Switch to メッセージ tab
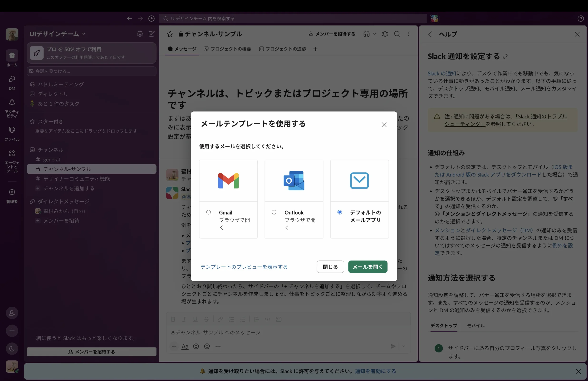 tap(182, 49)
